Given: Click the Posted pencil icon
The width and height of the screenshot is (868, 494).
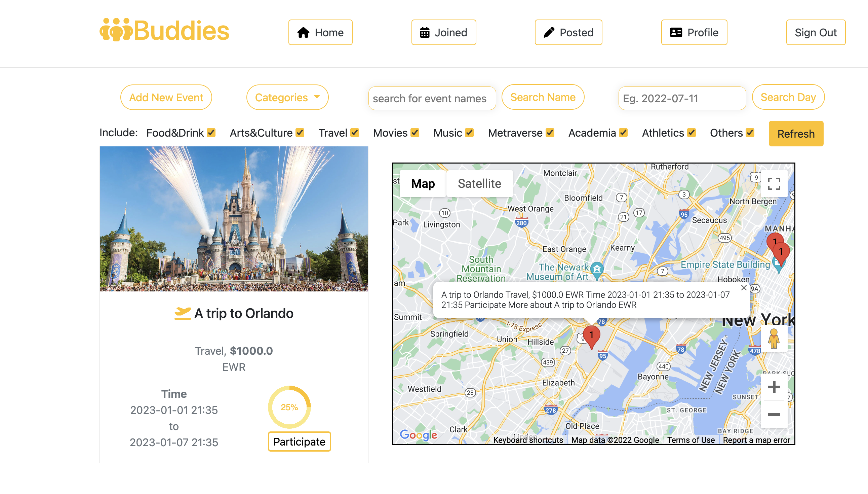Looking at the screenshot, I should (549, 32).
